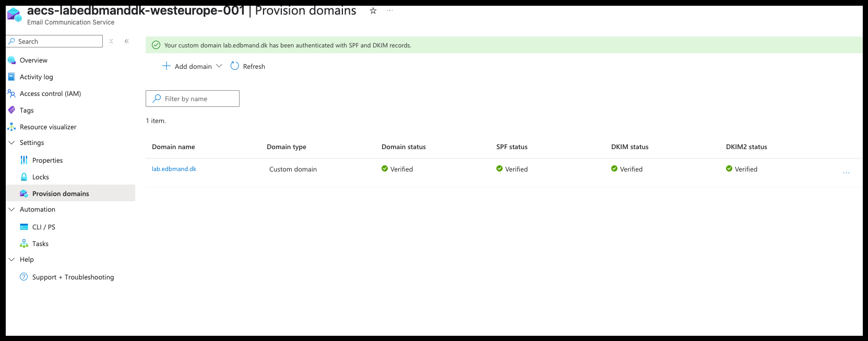Focus the sidebar Search field
Screen dimensions: 868x341
[54, 41]
